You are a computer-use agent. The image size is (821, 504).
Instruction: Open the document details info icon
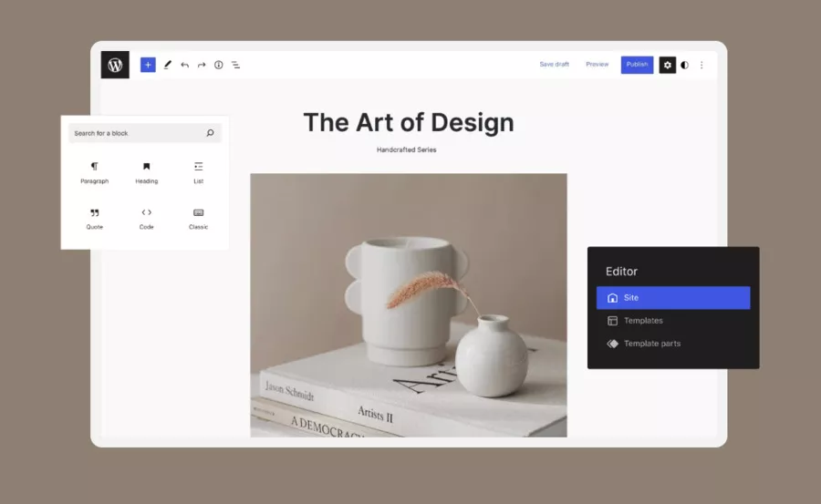tap(218, 65)
